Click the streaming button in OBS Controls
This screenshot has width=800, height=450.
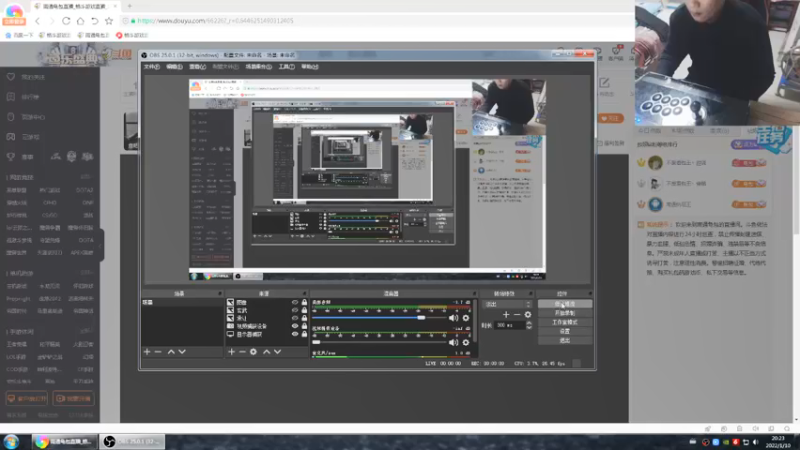tap(565, 304)
